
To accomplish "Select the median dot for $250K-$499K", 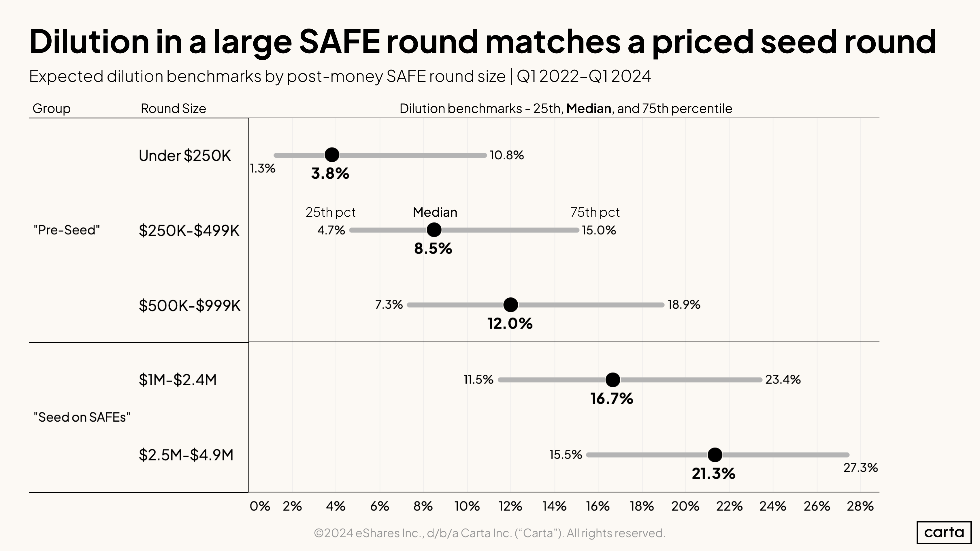I will pyautogui.click(x=434, y=230).
